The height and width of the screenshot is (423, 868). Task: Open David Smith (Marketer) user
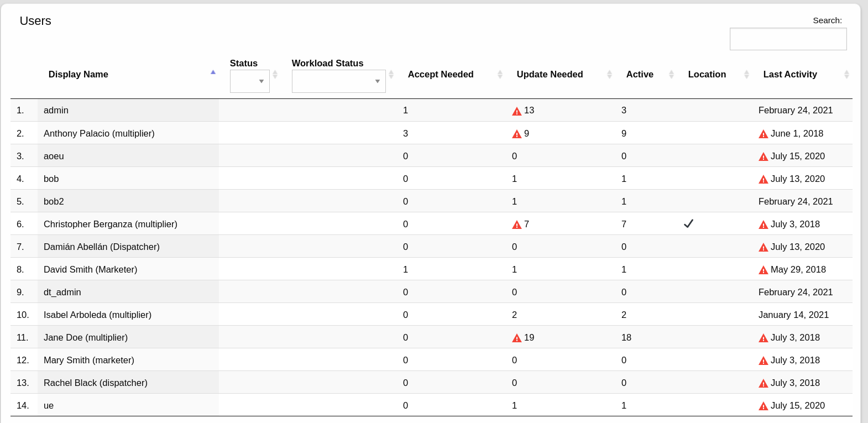pyautogui.click(x=90, y=269)
